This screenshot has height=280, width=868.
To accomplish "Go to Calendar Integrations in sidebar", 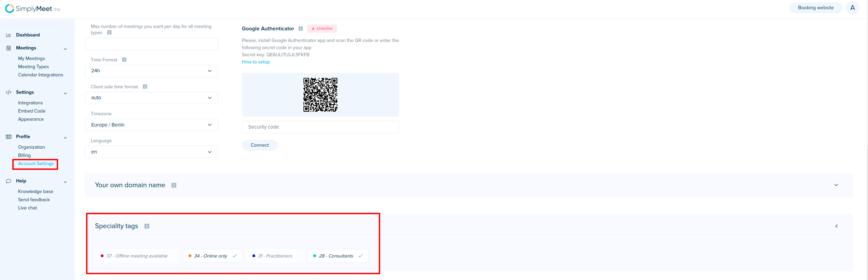I will pyautogui.click(x=40, y=75).
